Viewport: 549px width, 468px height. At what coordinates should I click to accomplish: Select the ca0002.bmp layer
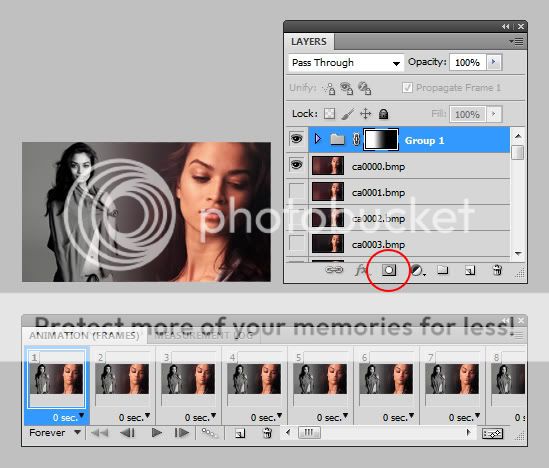[x=409, y=218]
